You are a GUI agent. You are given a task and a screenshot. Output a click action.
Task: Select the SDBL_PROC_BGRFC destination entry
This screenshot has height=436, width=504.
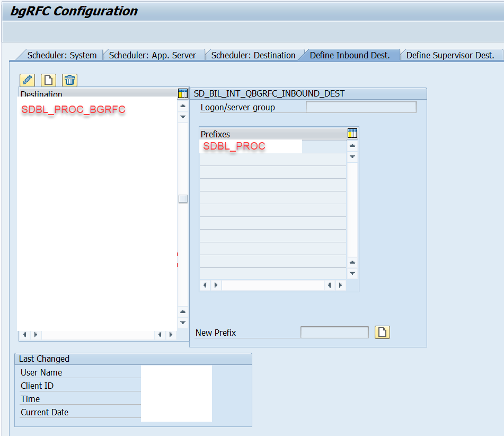pos(73,110)
